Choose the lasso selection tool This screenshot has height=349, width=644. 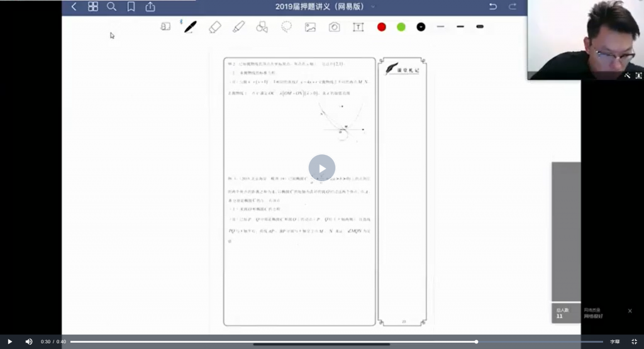286,27
